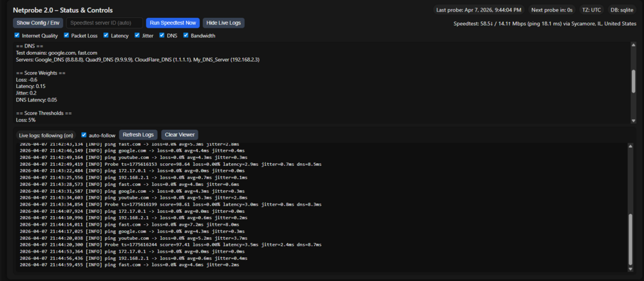This screenshot has height=281, width=644.
Task: Click the Speedtest result summary text
Action: pos(545,24)
